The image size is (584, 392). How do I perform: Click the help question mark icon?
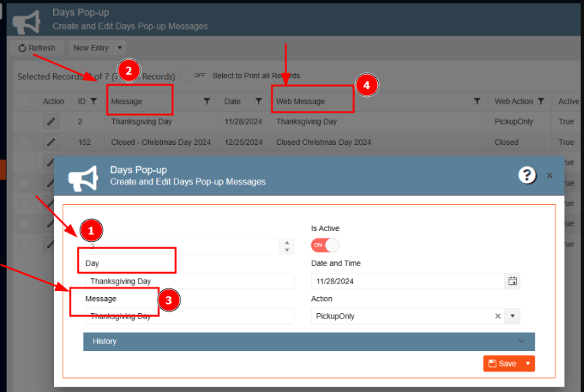527,175
